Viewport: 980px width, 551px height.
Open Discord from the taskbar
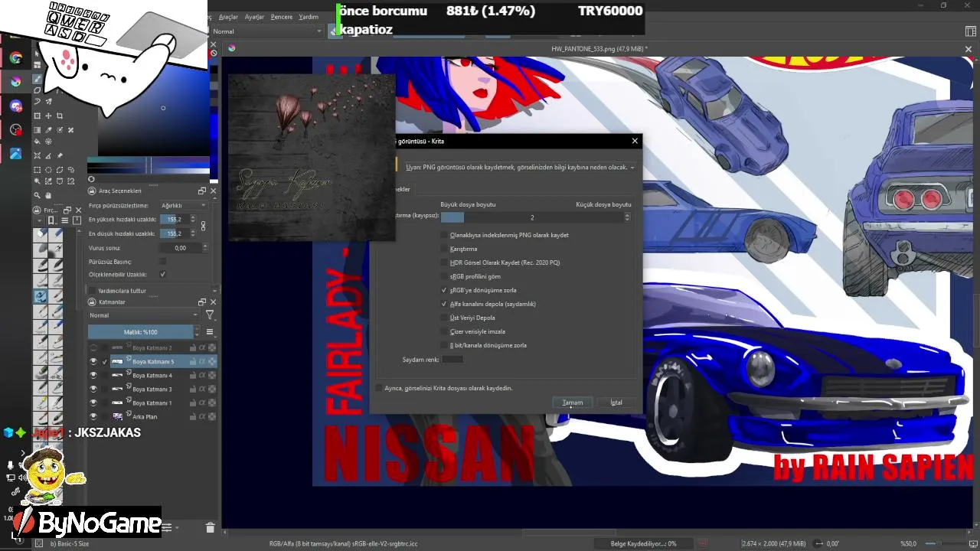click(x=15, y=106)
